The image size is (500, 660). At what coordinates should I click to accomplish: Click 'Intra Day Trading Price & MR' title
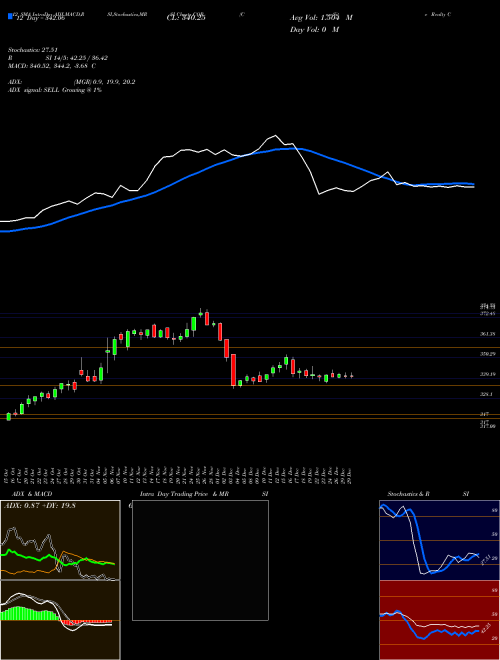[x=184, y=494]
